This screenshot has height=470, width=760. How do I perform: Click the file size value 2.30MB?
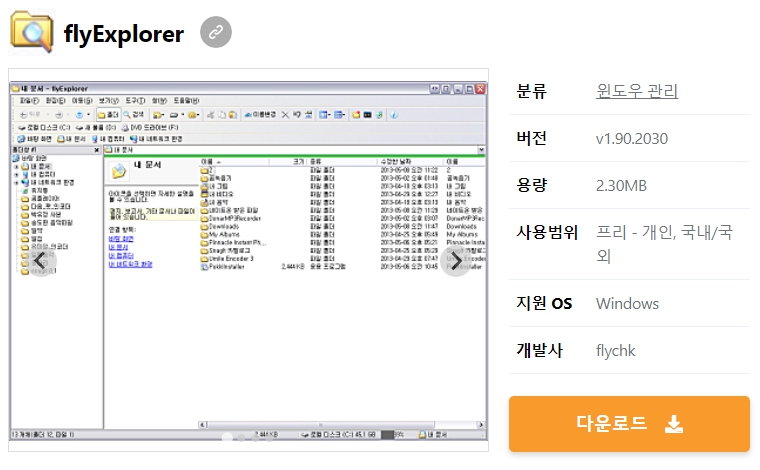(x=621, y=186)
